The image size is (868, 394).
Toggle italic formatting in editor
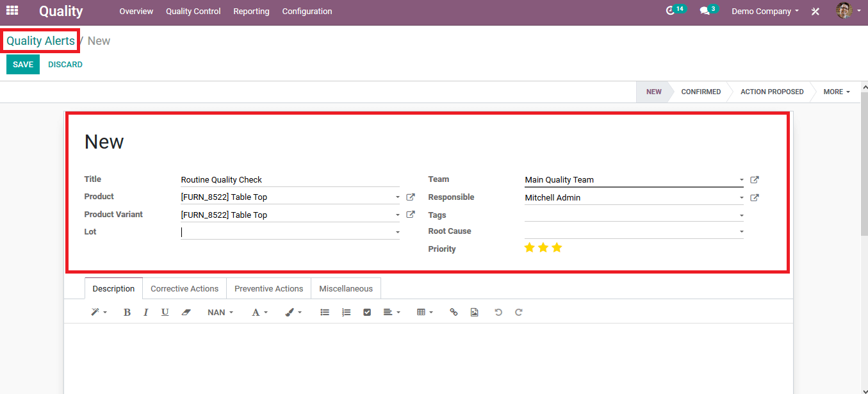pos(145,312)
